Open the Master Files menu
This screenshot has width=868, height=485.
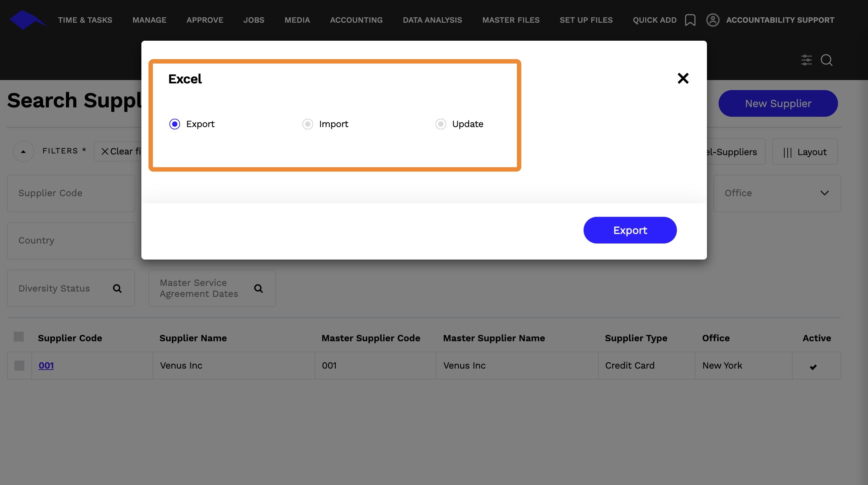point(511,20)
